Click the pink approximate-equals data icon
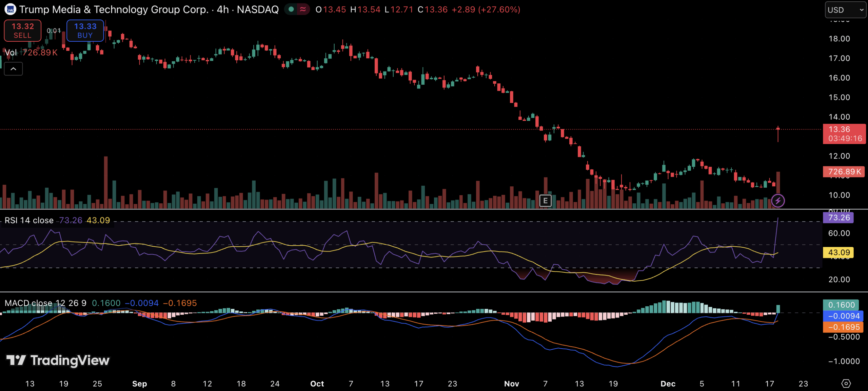 coord(303,9)
